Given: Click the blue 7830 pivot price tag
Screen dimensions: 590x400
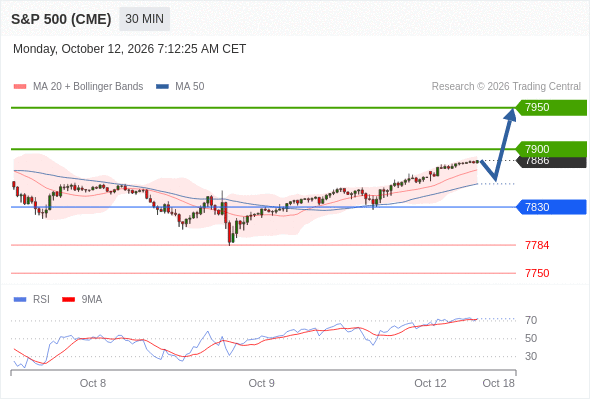Looking at the screenshot, I should click(x=551, y=207).
